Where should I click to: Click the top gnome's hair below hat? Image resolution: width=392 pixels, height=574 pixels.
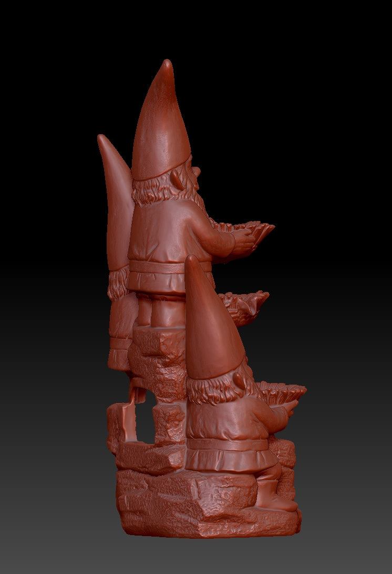tap(152, 192)
